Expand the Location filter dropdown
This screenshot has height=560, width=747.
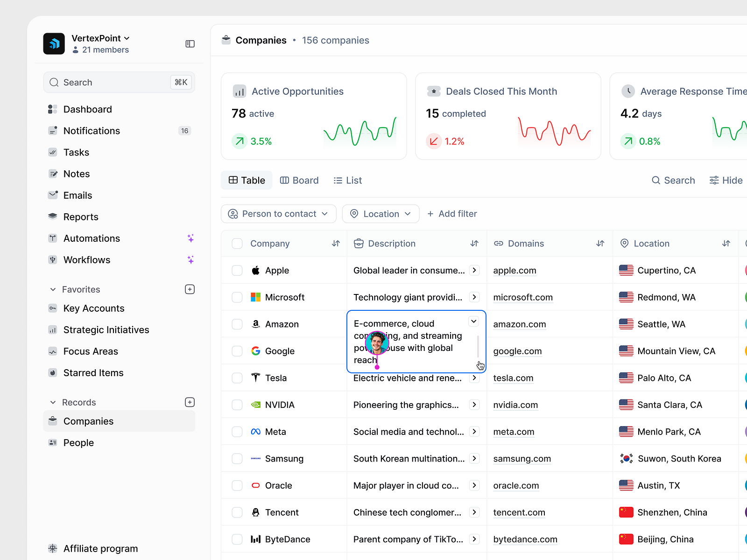coord(381,214)
